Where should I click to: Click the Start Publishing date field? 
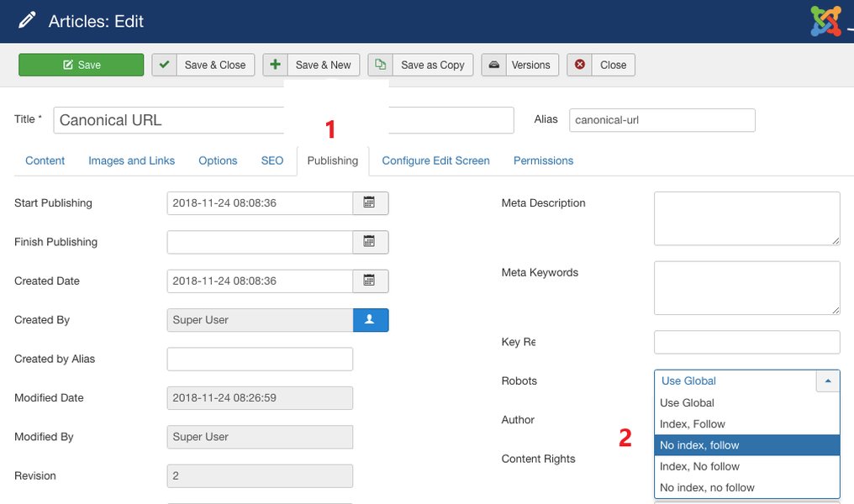(260, 203)
